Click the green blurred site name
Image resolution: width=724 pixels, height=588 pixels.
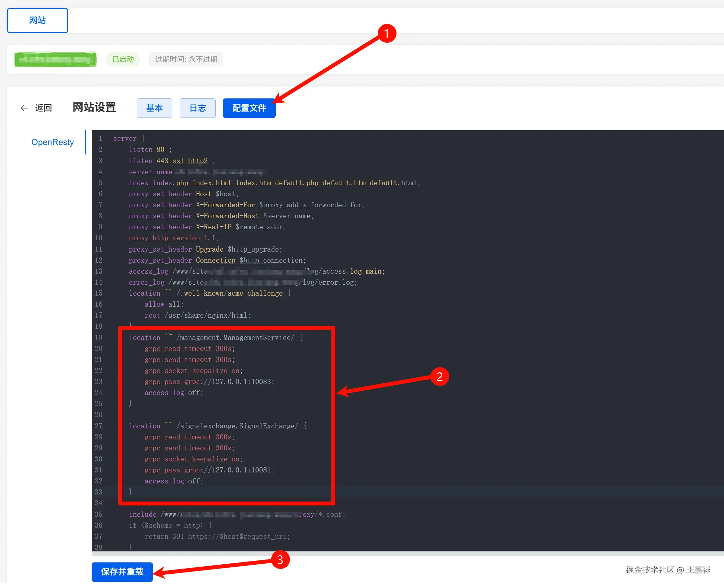pyautogui.click(x=55, y=60)
